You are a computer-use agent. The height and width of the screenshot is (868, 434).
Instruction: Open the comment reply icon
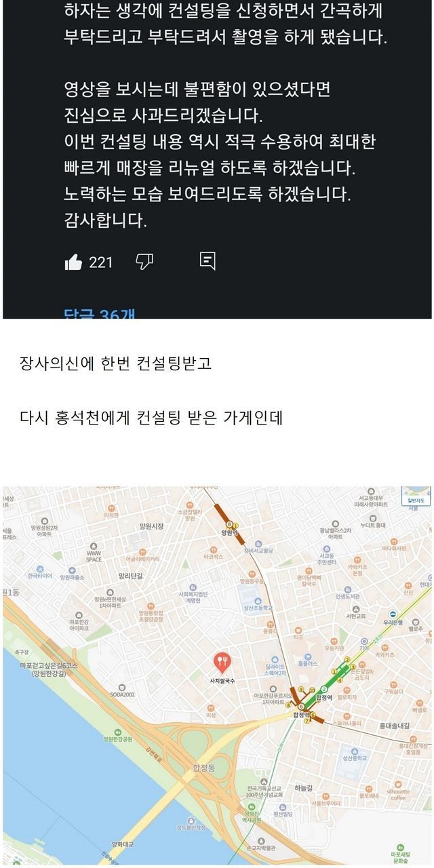[208, 261]
